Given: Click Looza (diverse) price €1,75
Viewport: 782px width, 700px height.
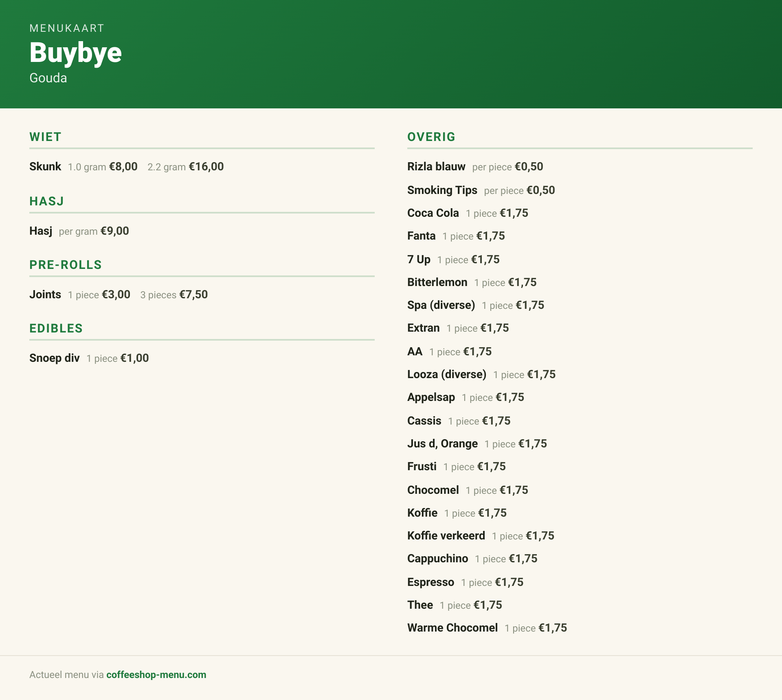Looking at the screenshot, I should click(x=541, y=374).
